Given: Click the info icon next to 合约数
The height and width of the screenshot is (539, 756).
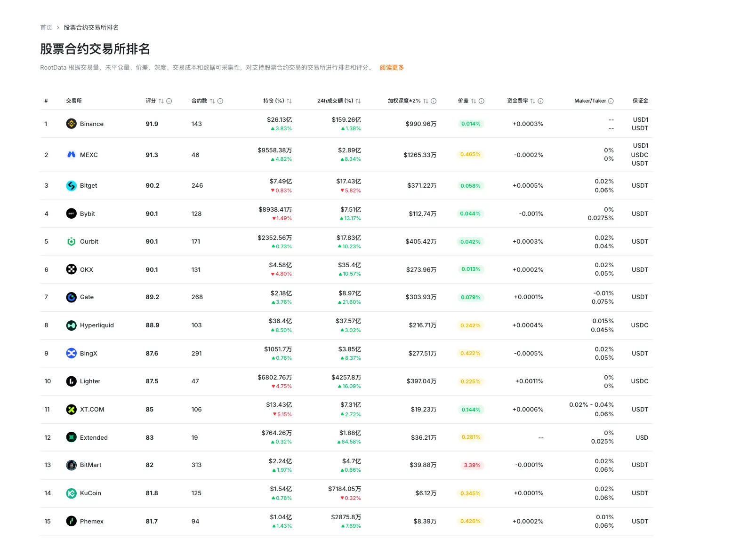Looking at the screenshot, I should (220, 101).
